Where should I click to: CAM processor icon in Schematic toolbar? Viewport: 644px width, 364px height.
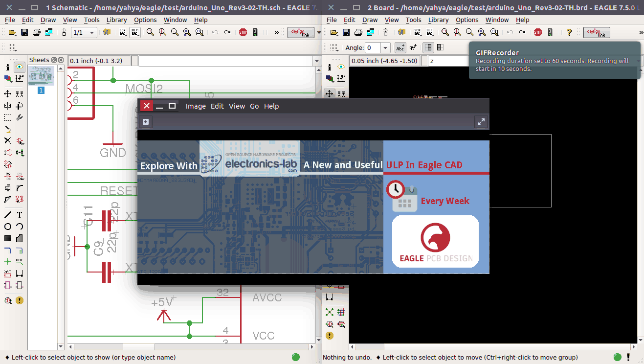48,32
